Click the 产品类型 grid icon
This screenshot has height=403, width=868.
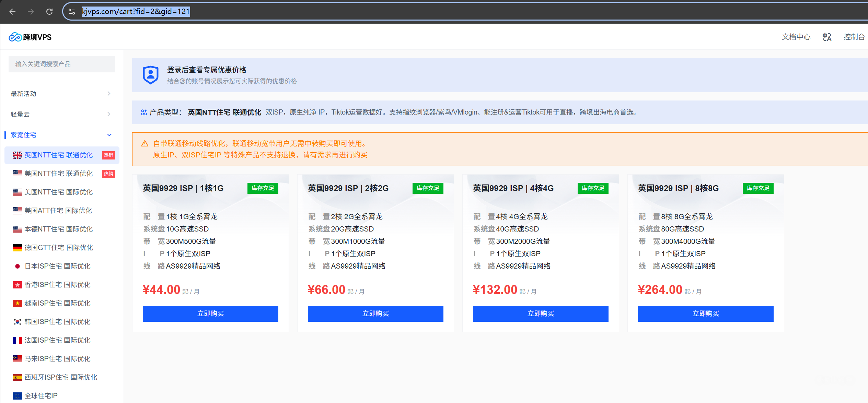(x=144, y=112)
